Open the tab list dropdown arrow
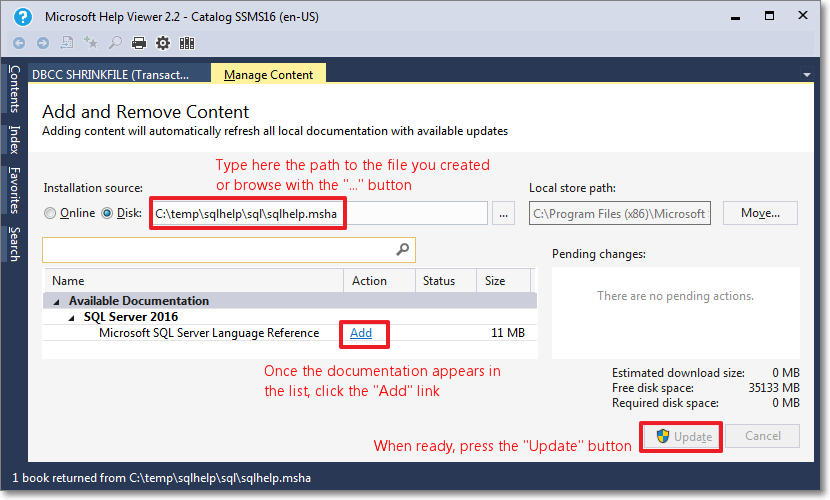The width and height of the screenshot is (830, 500). (x=807, y=75)
